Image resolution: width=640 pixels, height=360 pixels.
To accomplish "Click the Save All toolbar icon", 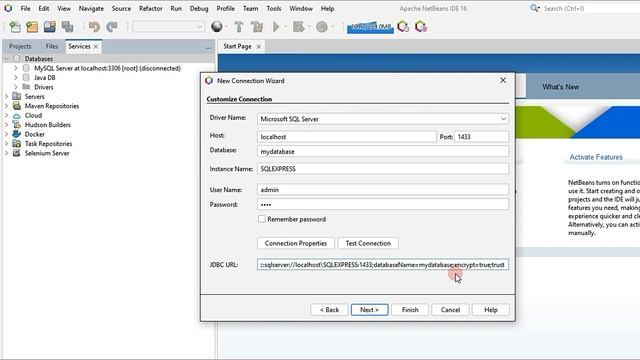I will 67,27.
